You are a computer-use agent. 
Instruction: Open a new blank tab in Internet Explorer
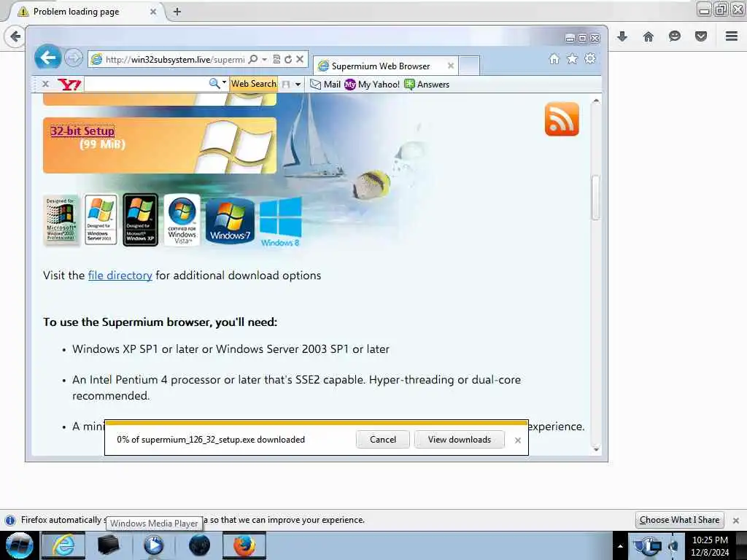pyautogui.click(x=469, y=66)
